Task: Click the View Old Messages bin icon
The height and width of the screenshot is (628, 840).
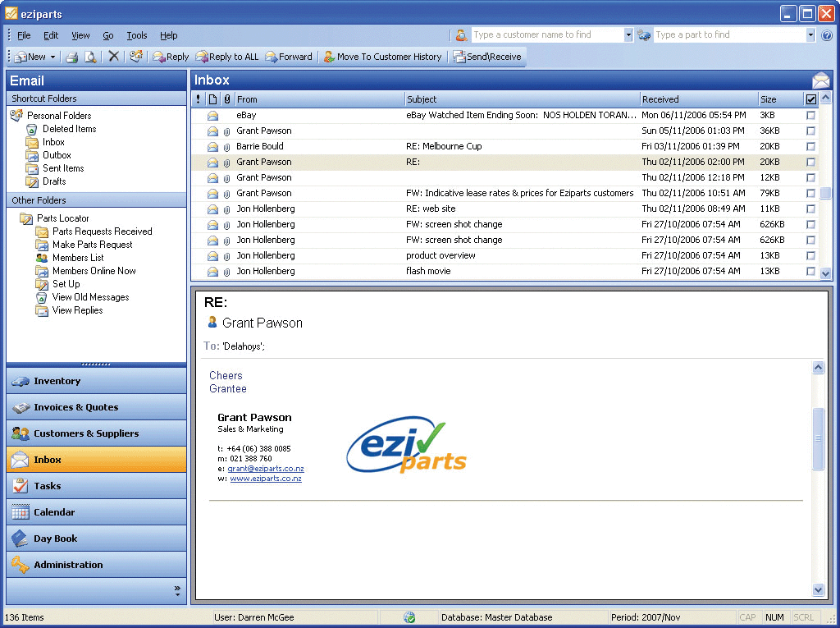Action: pyautogui.click(x=41, y=298)
